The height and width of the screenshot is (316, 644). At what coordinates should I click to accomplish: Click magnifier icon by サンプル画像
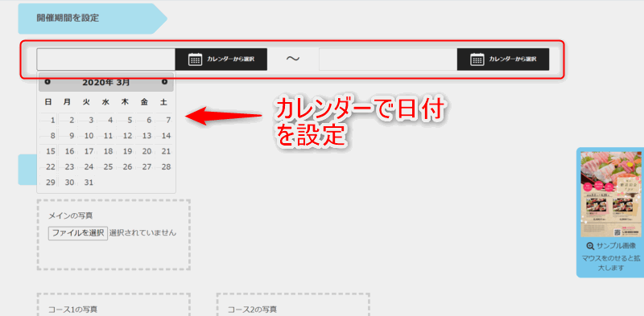(590, 246)
